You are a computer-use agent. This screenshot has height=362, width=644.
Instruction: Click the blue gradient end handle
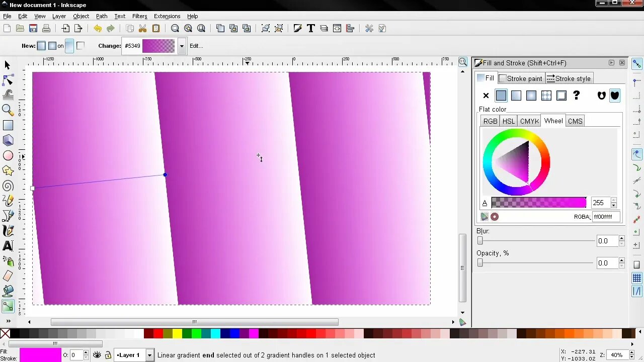click(x=165, y=175)
